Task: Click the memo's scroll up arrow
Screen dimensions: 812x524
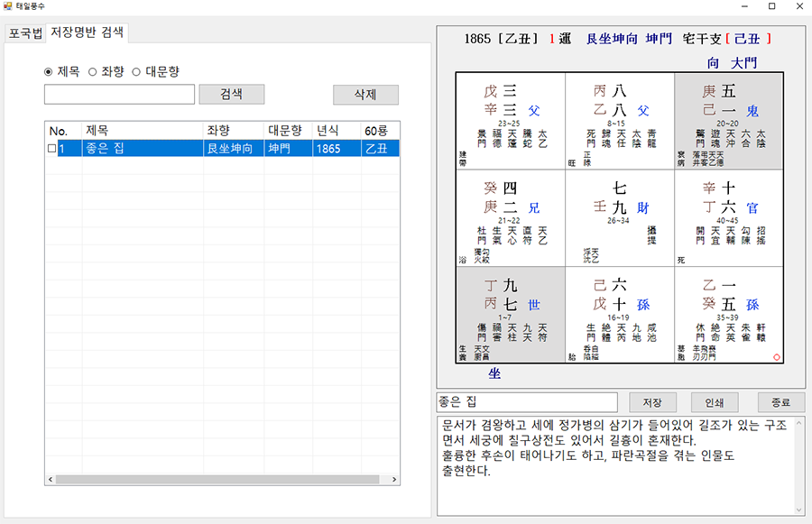Action: tap(799, 423)
